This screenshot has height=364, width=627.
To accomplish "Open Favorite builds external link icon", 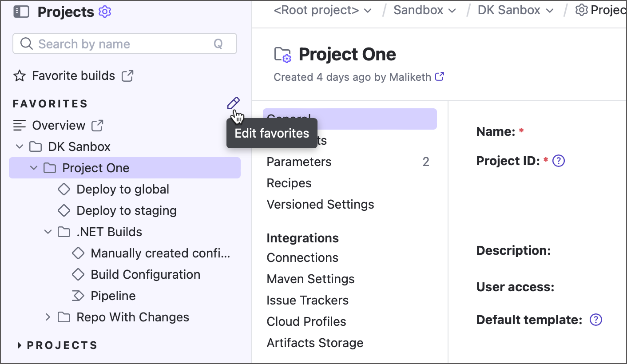I will (x=127, y=76).
